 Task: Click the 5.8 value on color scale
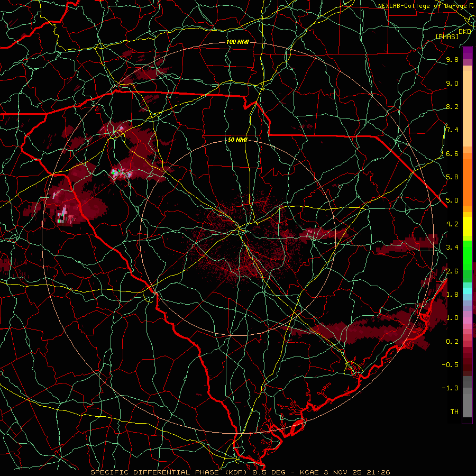pyautogui.click(x=452, y=177)
